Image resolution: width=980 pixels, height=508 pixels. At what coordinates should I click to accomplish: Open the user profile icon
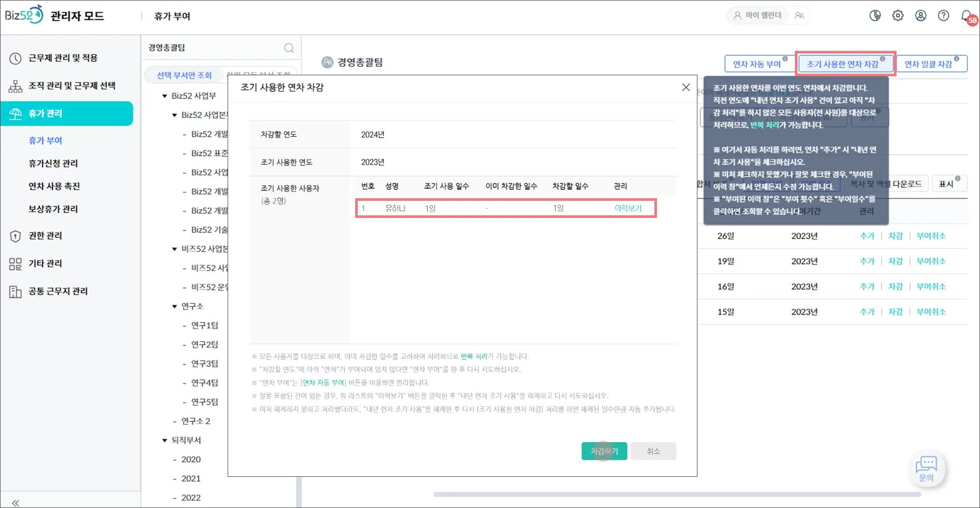[920, 16]
